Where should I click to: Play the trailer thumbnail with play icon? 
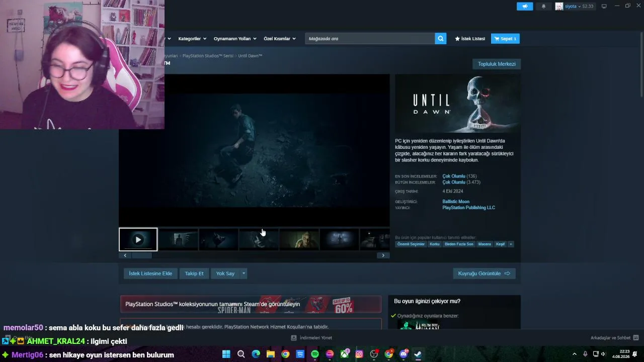tap(138, 239)
